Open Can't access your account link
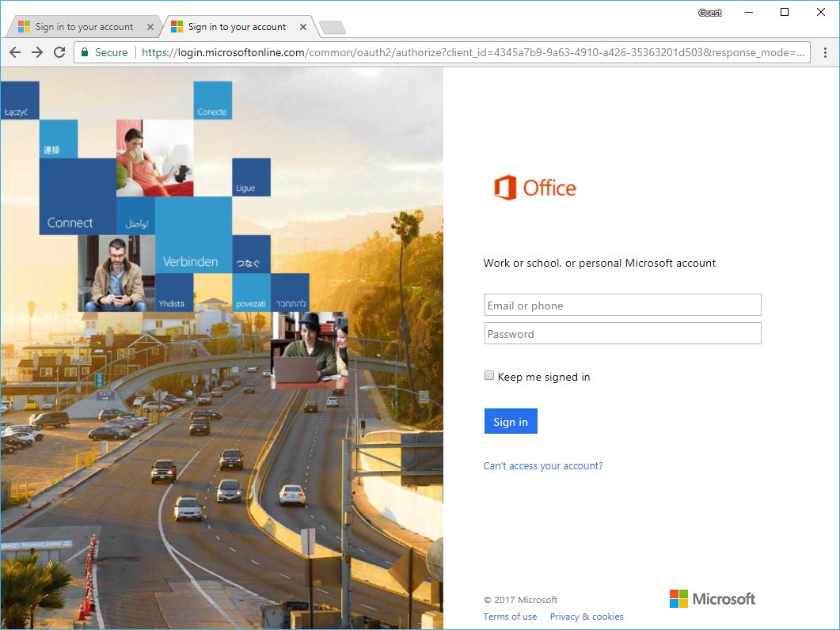Screen dimensions: 840x630 (542, 465)
